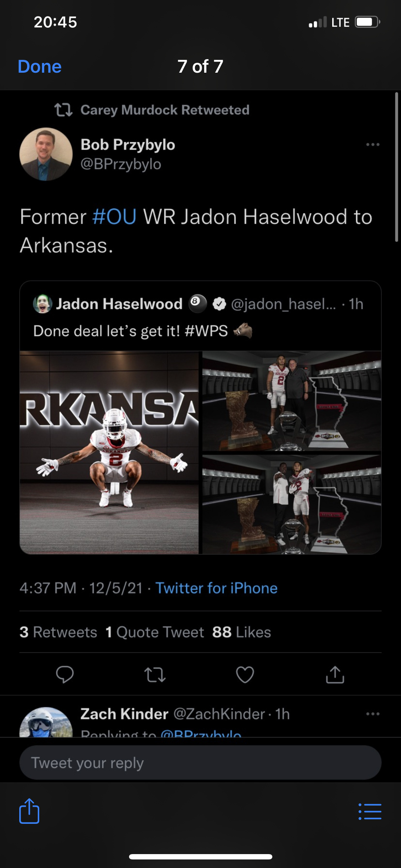Screen dimensions: 401x868
Task: Open the list view icon at bottom right
Action: pos(370,811)
